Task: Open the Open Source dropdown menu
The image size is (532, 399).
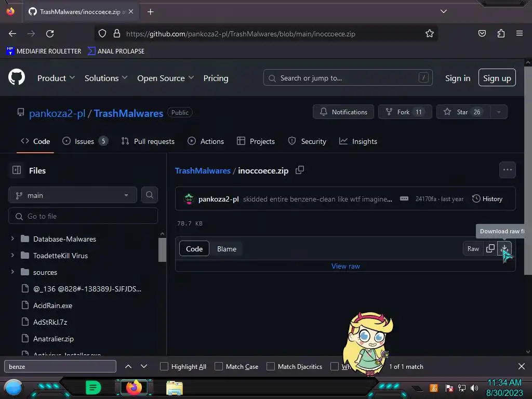Action: (x=166, y=78)
